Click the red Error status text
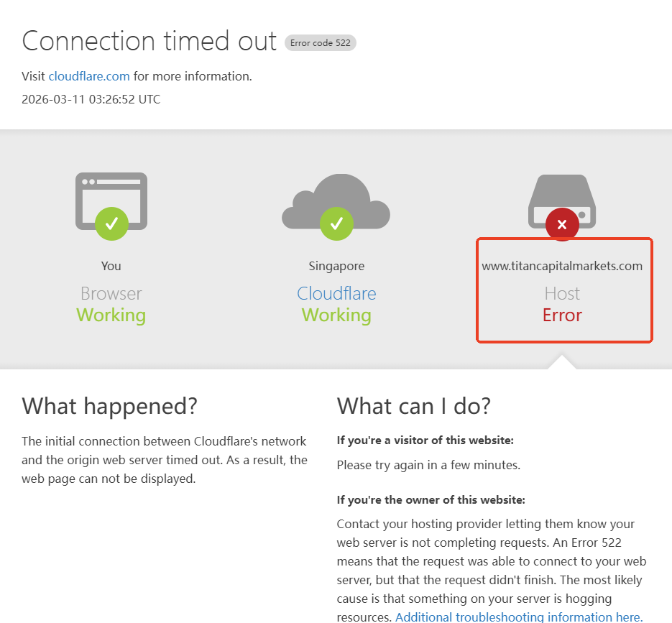 tap(562, 315)
